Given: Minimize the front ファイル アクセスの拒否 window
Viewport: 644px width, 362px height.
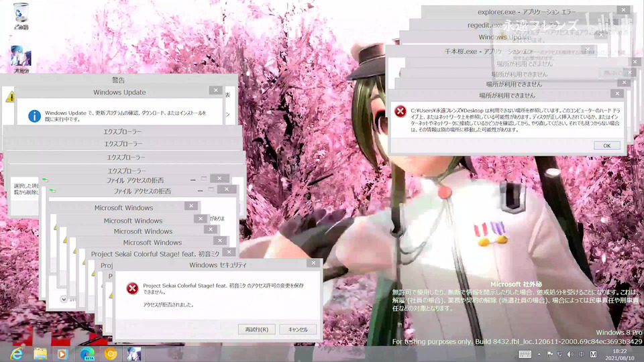Looking at the screenshot, I should (200, 190).
